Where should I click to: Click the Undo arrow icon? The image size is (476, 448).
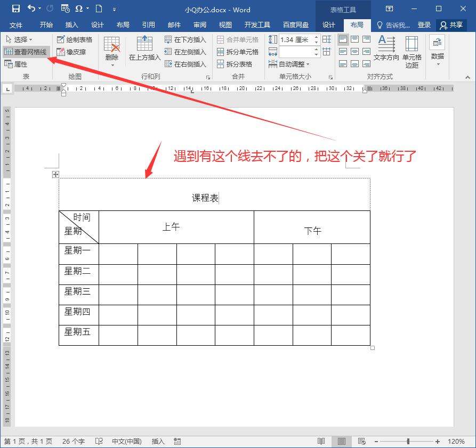(31, 9)
